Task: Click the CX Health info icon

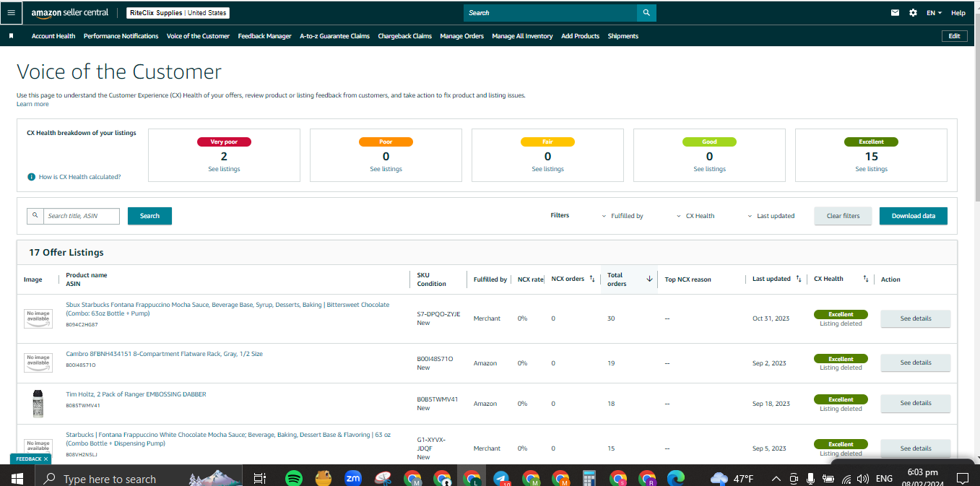Action: (32, 177)
